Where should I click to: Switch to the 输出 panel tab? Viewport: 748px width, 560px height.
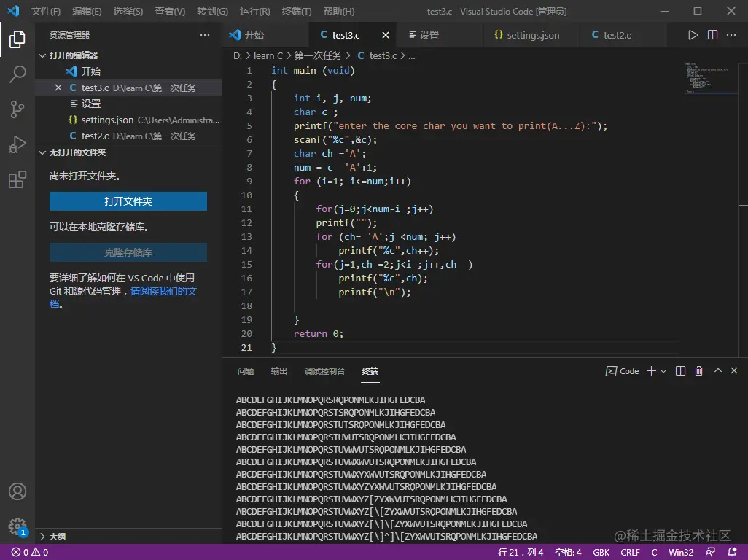(x=279, y=371)
